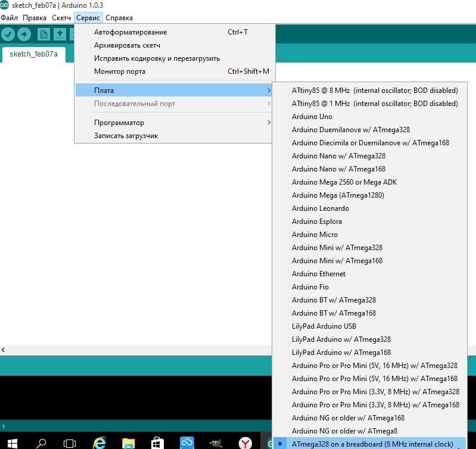The image size is (476, 449).
Task: Select Arduino Diecimila or Duemilanove w/ ATmega168
Action: [369, 142]
